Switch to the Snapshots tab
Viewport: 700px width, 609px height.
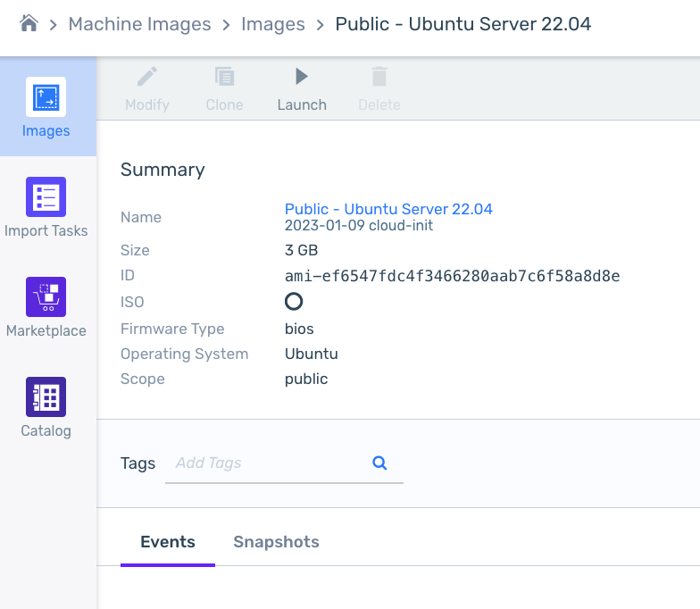[x=277, y=541]
